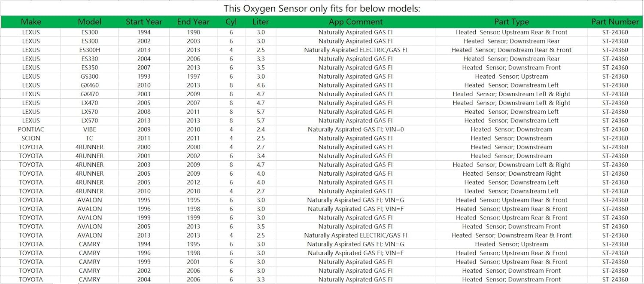Viewport: 644px width, 284px height.
Task: Select the Start Year header cell
Action: tap(144, 22)
